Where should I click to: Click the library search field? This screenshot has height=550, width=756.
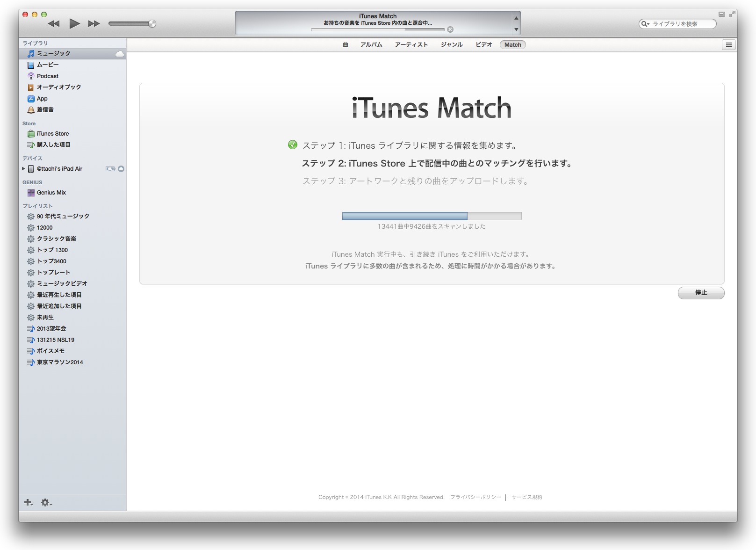coord(677,24)
